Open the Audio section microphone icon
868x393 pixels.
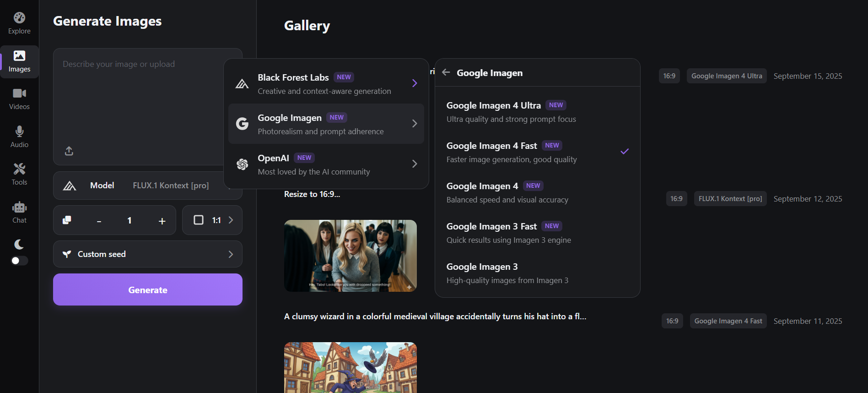tap(19, 131)
